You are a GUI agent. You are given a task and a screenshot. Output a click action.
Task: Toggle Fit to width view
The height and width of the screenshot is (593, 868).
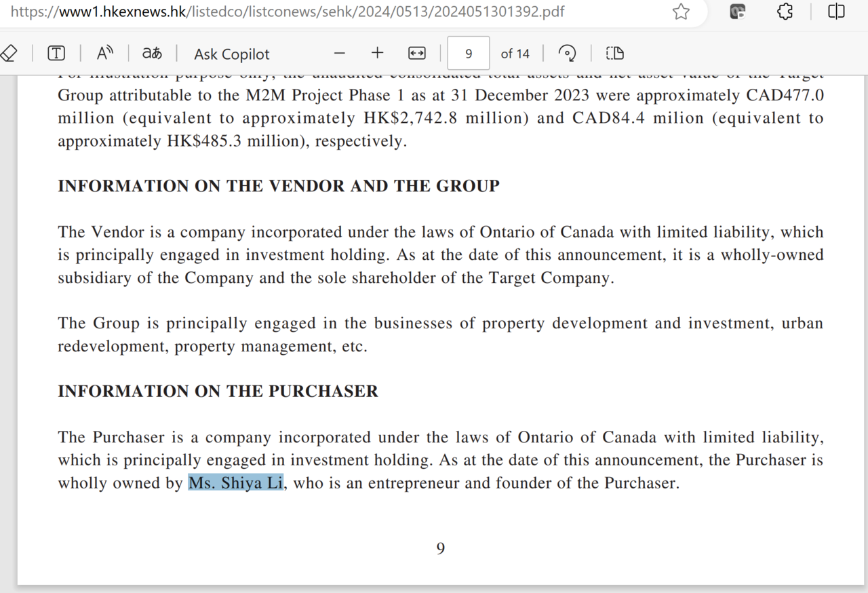click(x=416, y=53)
